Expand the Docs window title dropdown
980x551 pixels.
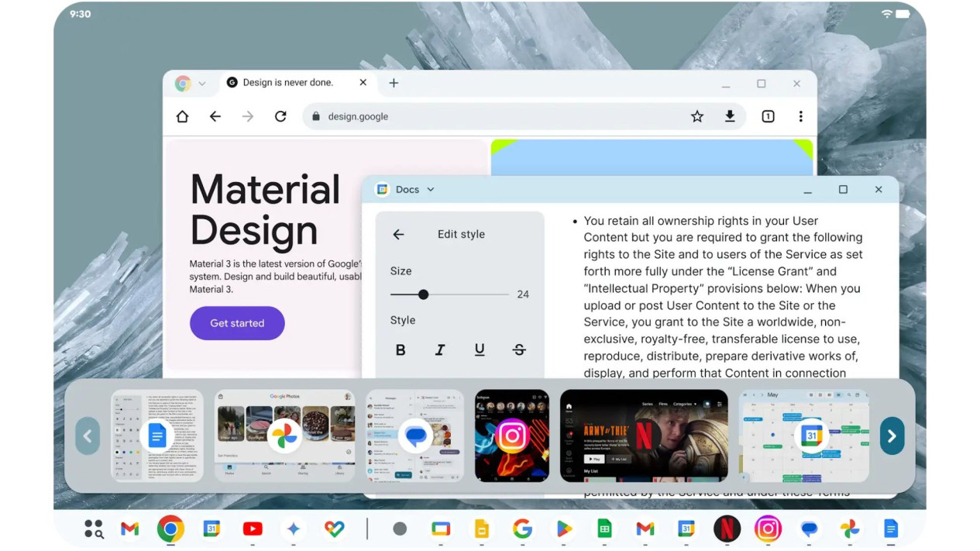click(431, 189)
